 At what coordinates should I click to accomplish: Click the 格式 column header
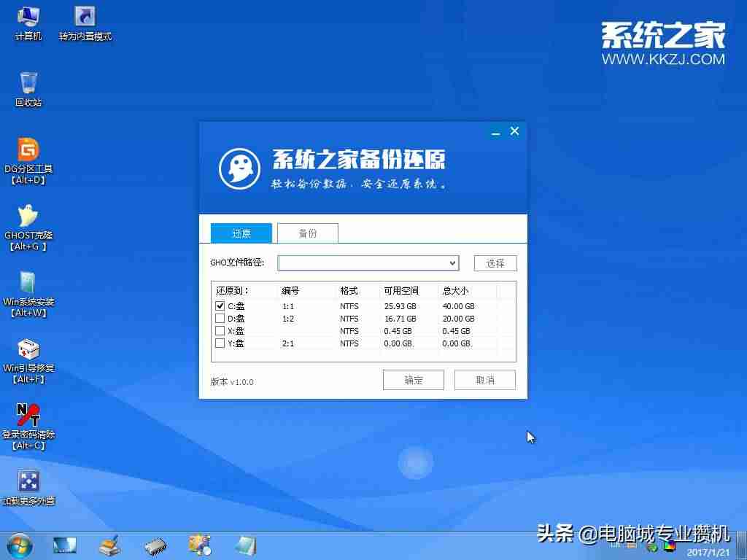(x=349, y=290)
